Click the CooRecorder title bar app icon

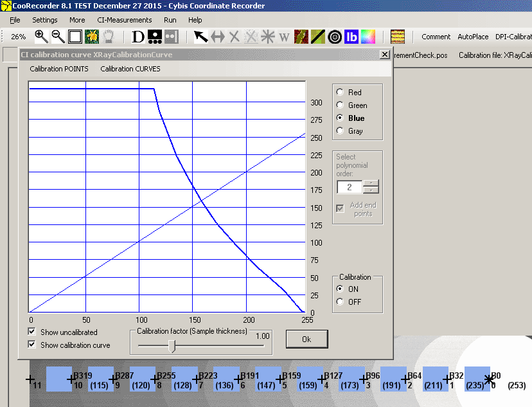pyautogui.click(x=6, y=5)
